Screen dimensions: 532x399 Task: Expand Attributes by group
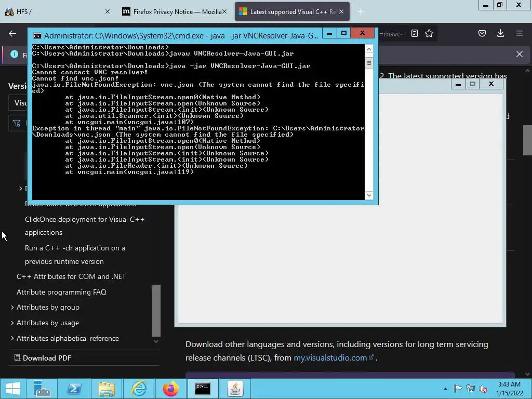point(12,307)
